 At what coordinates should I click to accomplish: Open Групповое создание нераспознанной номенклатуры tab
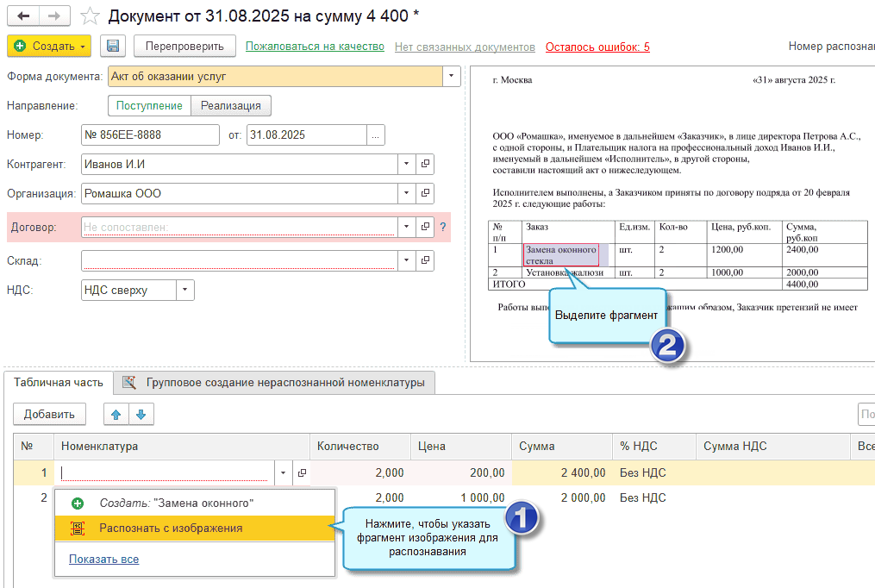click(x=284, y=383)
